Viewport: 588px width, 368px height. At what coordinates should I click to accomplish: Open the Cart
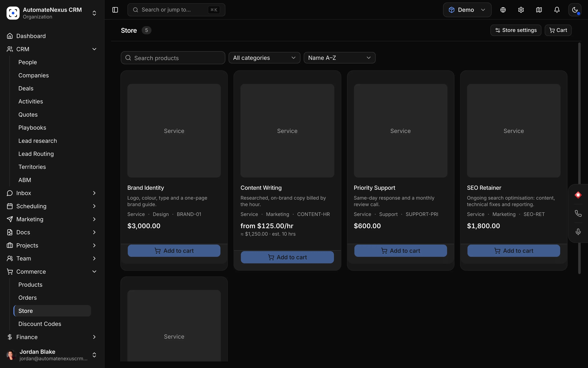pos(558,30)
